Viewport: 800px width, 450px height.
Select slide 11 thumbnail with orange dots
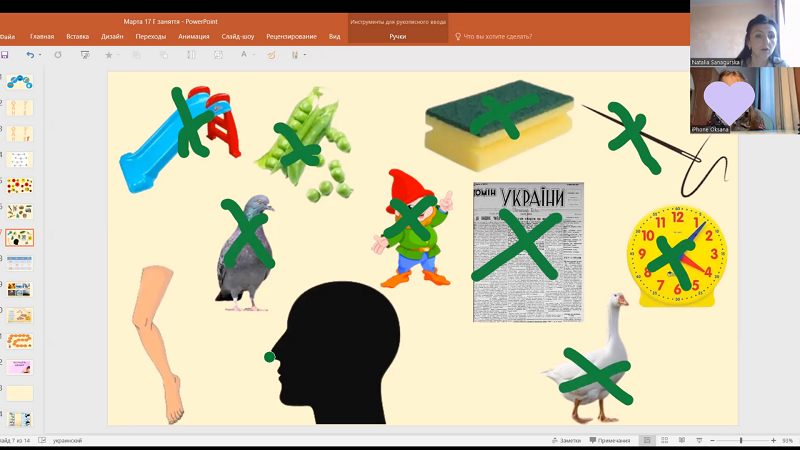click(20, 341)
